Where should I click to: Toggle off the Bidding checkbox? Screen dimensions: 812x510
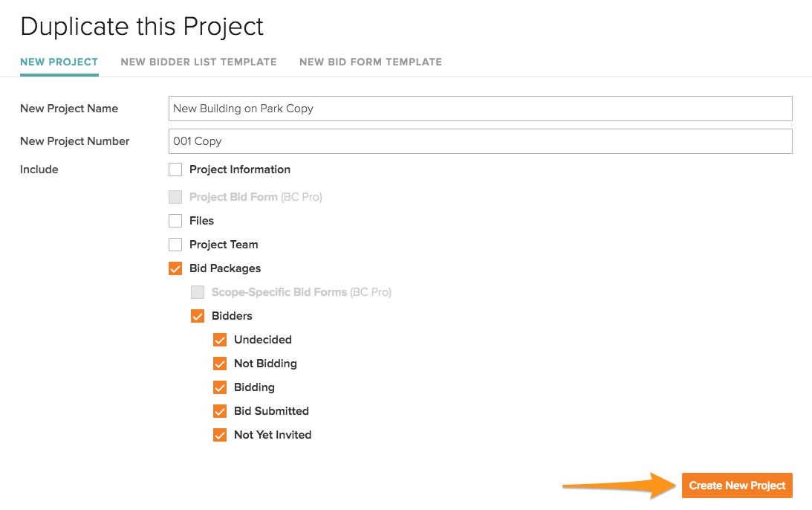[x=220, y=387]
